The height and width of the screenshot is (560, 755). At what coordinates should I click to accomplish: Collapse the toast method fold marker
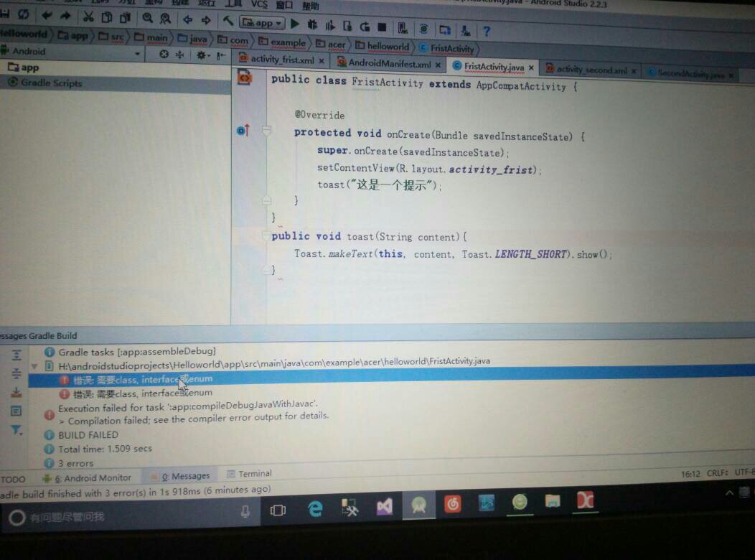266,235
